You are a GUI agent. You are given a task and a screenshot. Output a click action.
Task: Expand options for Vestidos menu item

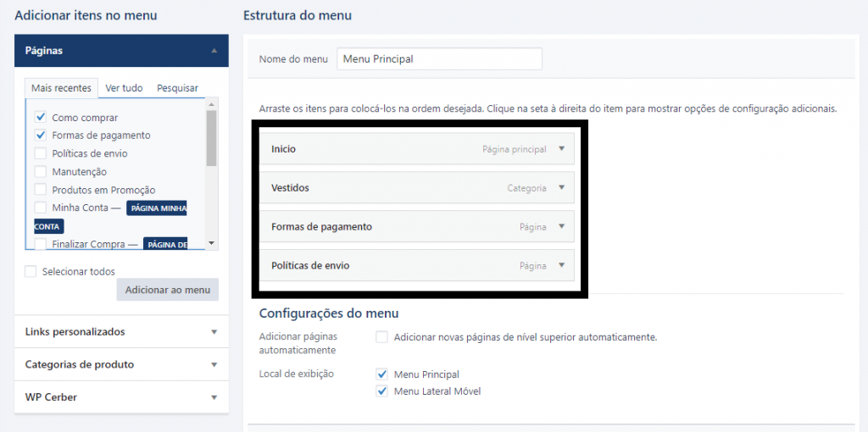tap(561, 187)
